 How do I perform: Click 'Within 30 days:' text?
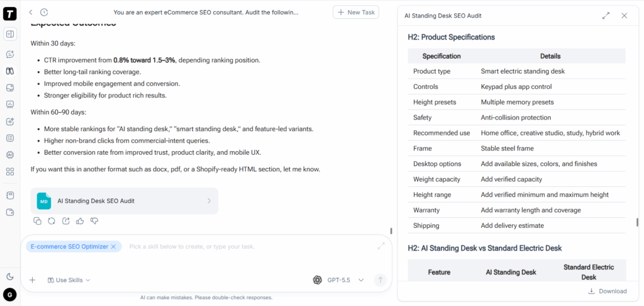(53, 43)
